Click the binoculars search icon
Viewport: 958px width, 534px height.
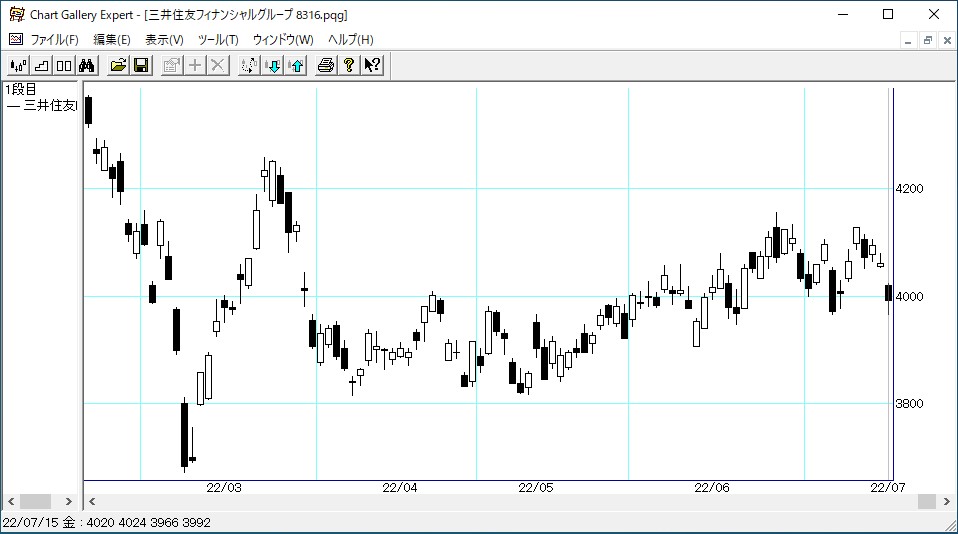click(x=87, y=66)
